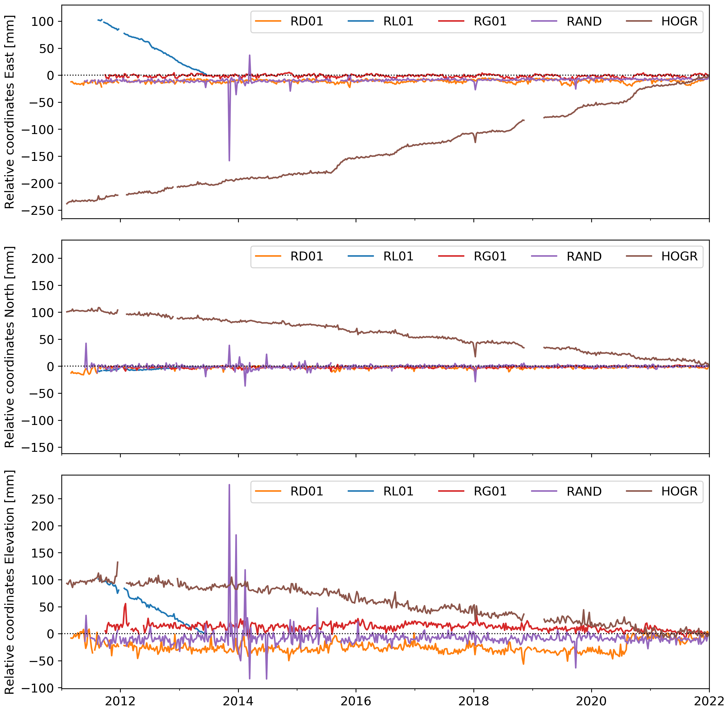Click the orange RD01 line swatch in North legend

(x=268, y=256)
